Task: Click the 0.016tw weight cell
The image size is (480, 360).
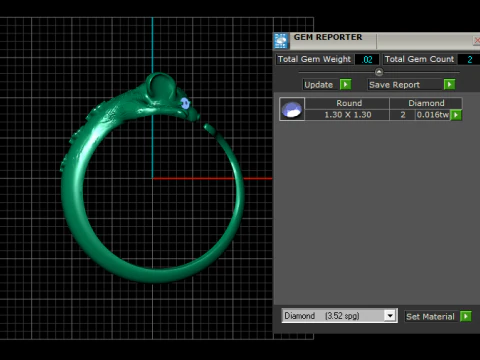Action: pos(433,115)
